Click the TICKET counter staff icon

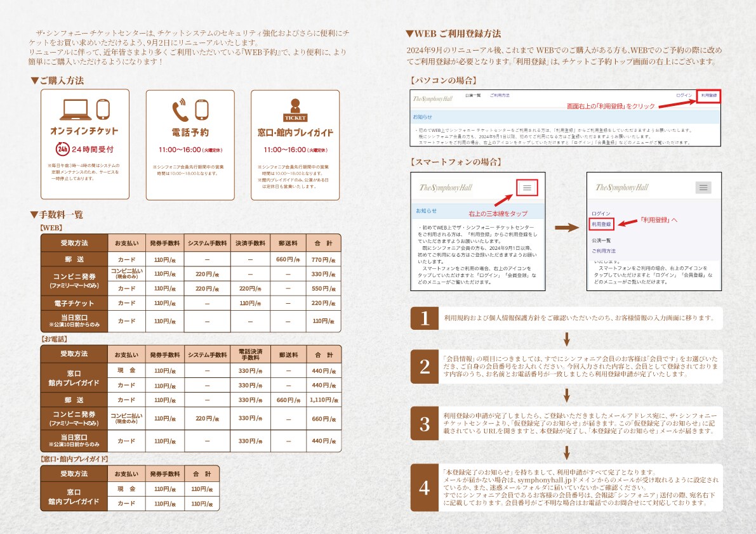(x=295, y=110)
